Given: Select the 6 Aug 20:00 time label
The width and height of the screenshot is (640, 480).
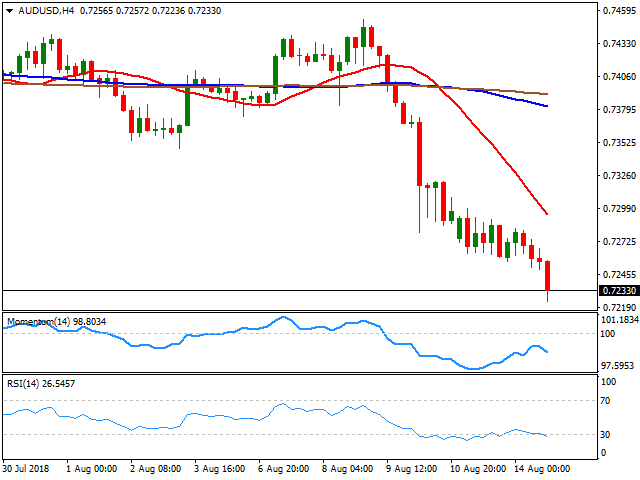Looking at the screenshot, I should (284, 469).
